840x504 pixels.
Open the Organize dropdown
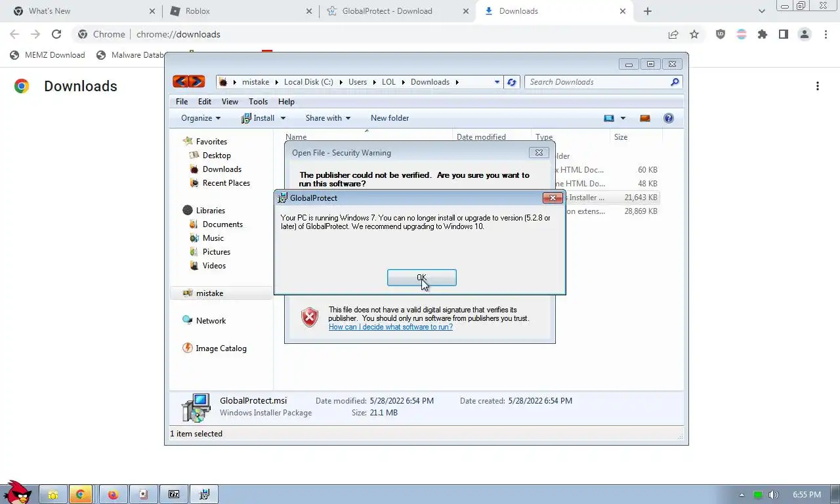click(201, 118)
